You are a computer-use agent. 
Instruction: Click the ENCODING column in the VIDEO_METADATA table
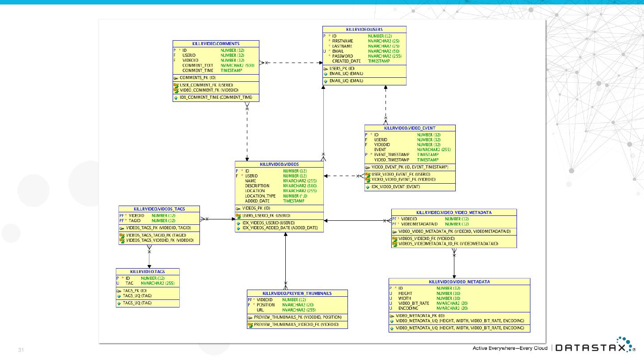408,308
